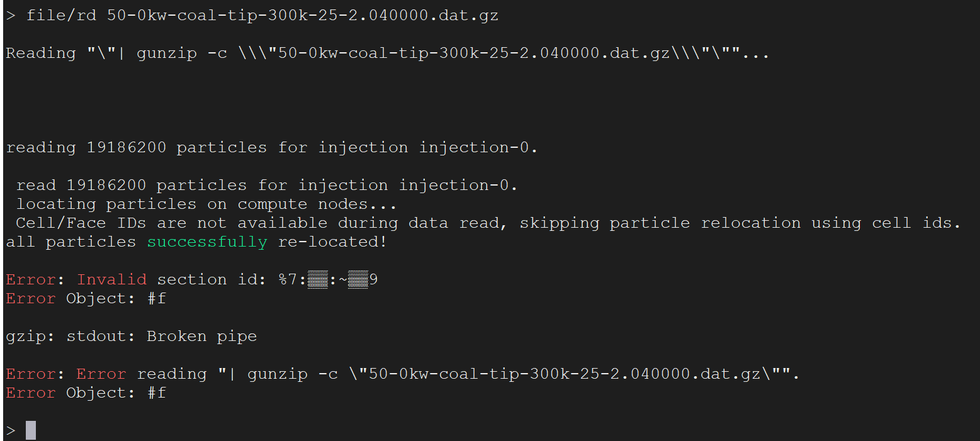Viewport: 980px width, 441px height.
Task: Click the garbled section id characters
Action: point(328,279)
